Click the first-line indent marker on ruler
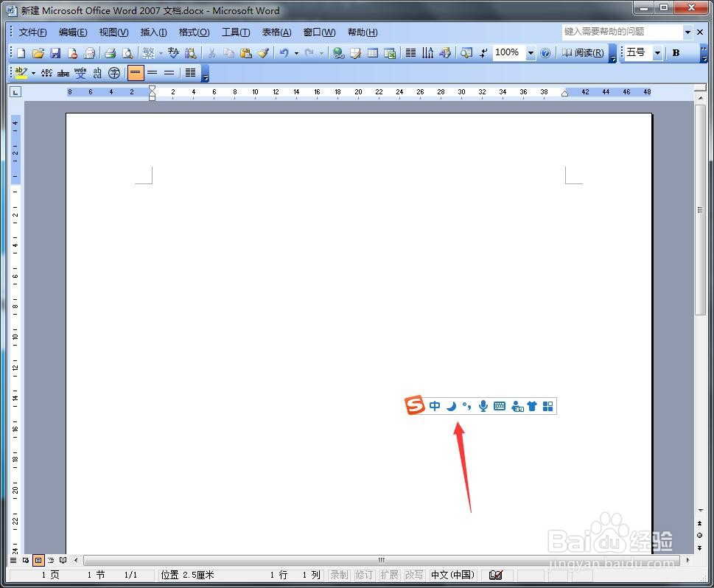 click(x=152, y=88)
